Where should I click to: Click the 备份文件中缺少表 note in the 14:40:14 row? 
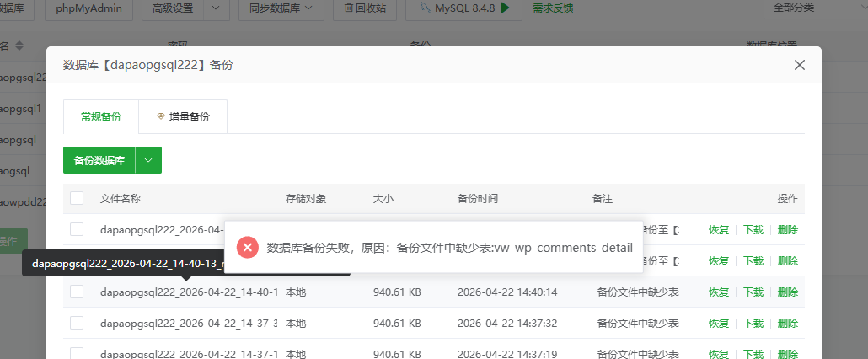[638, 292]
